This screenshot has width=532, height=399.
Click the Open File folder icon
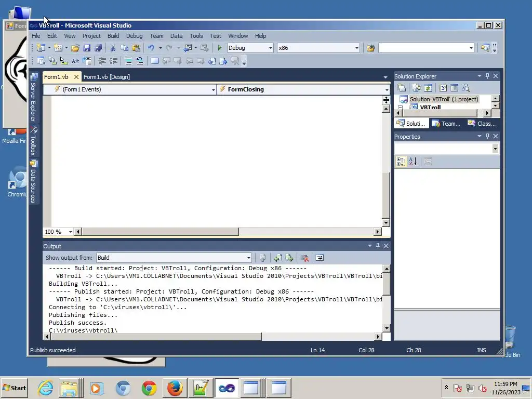pos(75,48)
